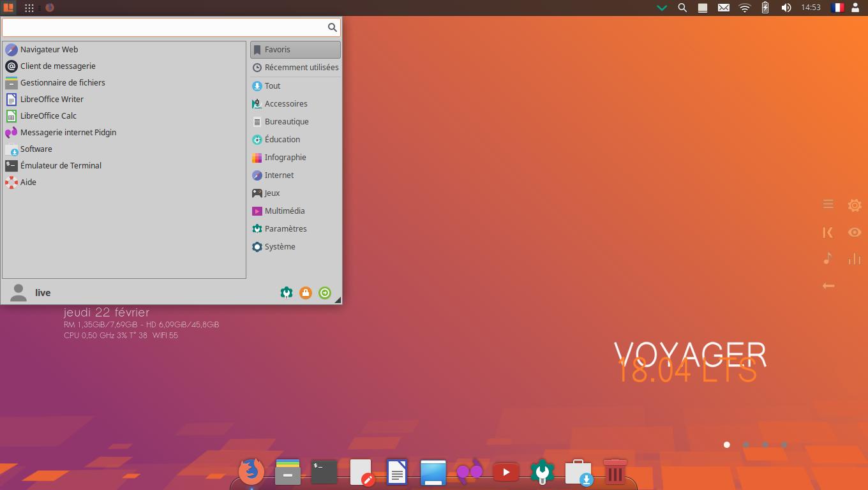Open the Software entry in favorites

coord(124,149)
